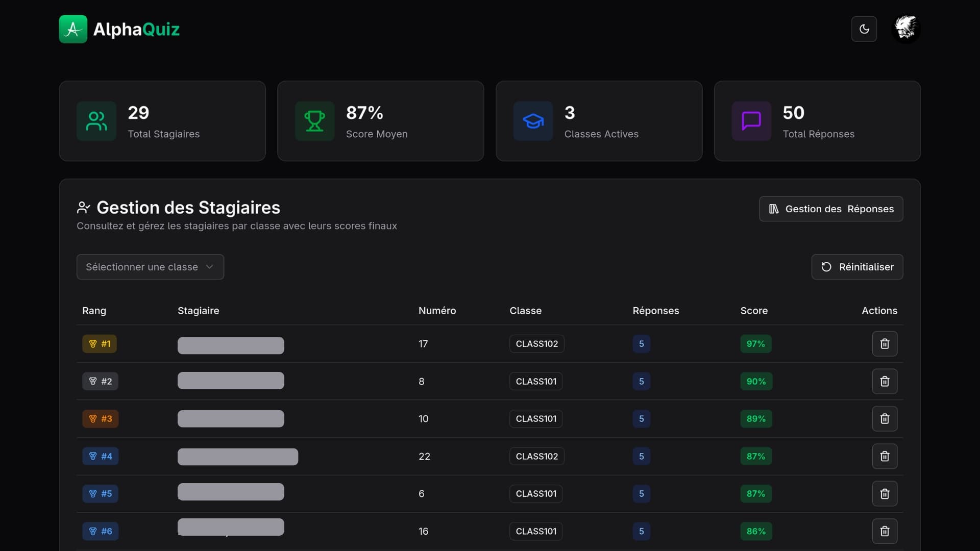Click the réponses count 5 in rank #6 row
The image size is (980, 551).
pos(641,531)
